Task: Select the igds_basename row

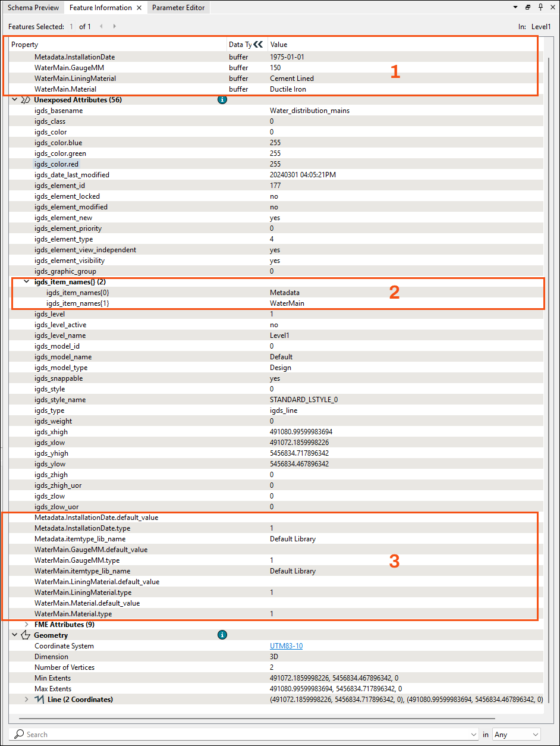Action: coord(276,111)
